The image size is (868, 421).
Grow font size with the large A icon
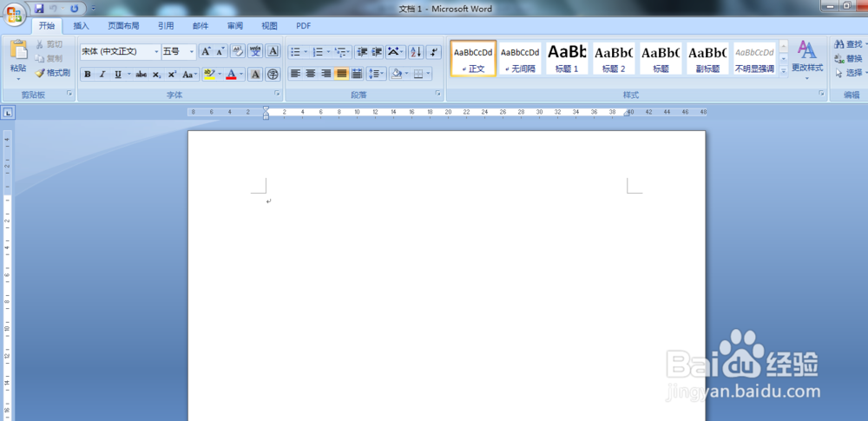[206, 51]
